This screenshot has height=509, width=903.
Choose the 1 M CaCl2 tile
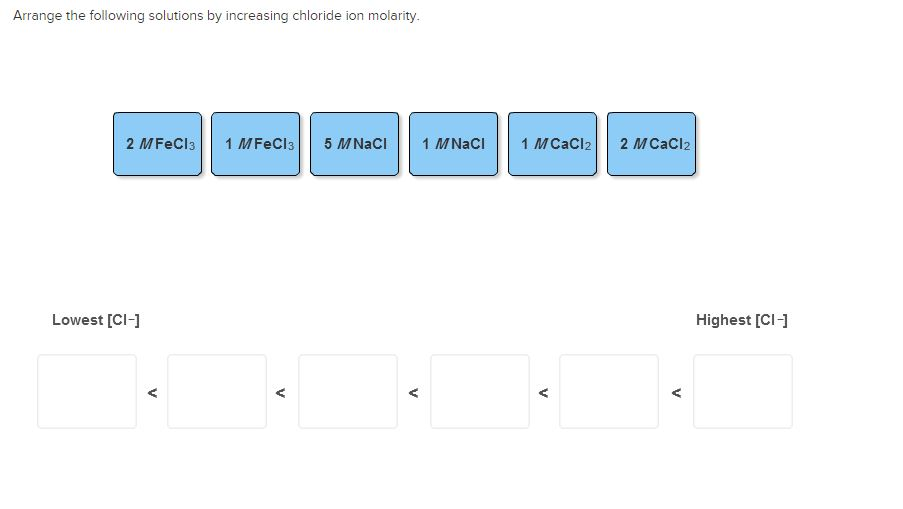553,144
